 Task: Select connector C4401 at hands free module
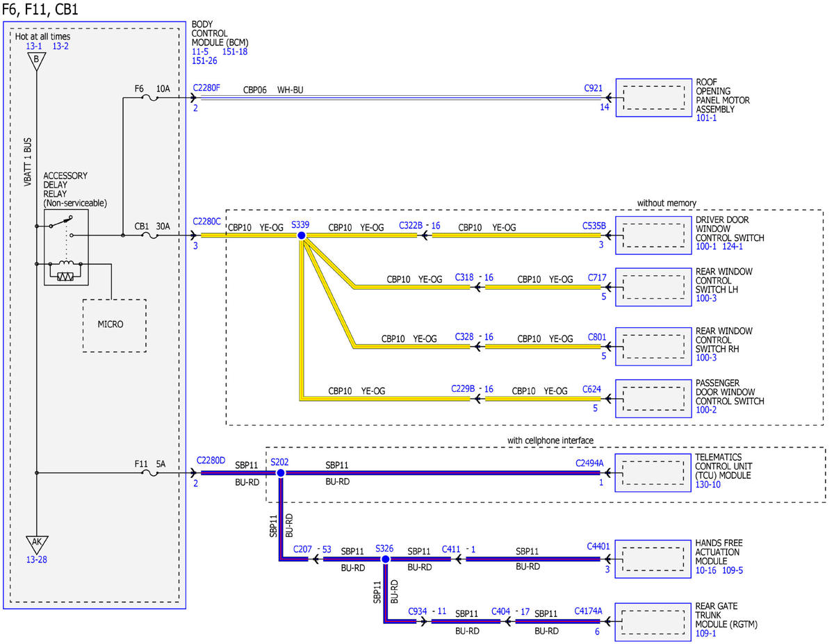(598, 547)
